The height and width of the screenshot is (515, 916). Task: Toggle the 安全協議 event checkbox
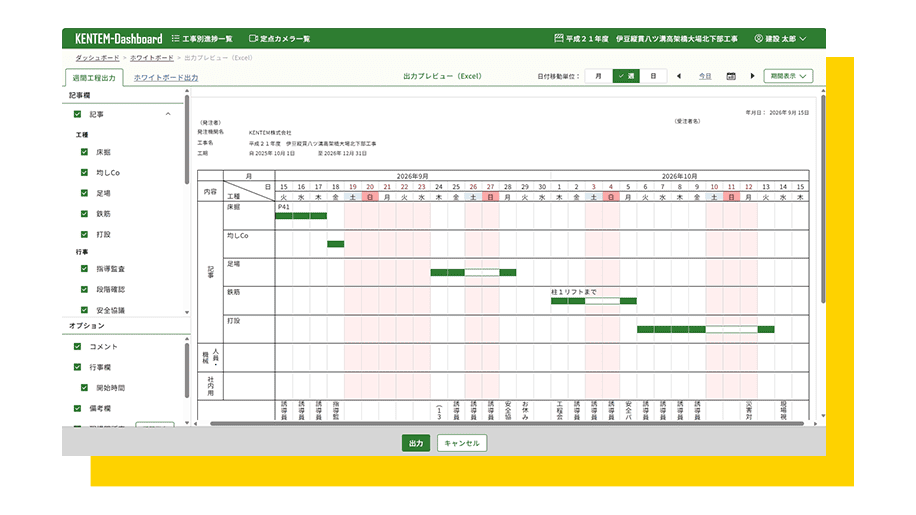tap(84, 309)
